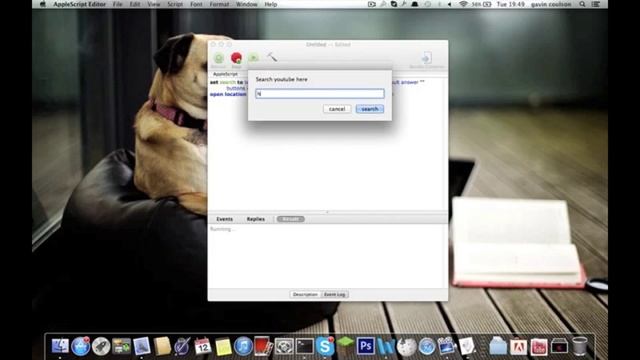Open the Apple menu

pos(42,4)
